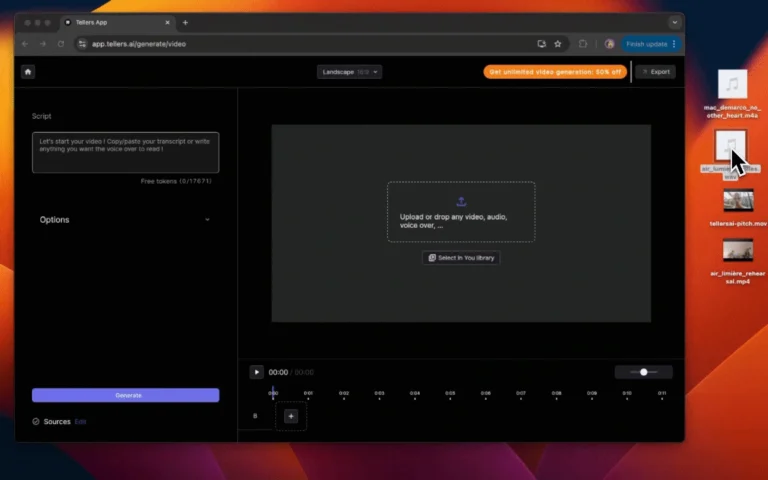Click the 0:02 timeline marker

point(344,394)
